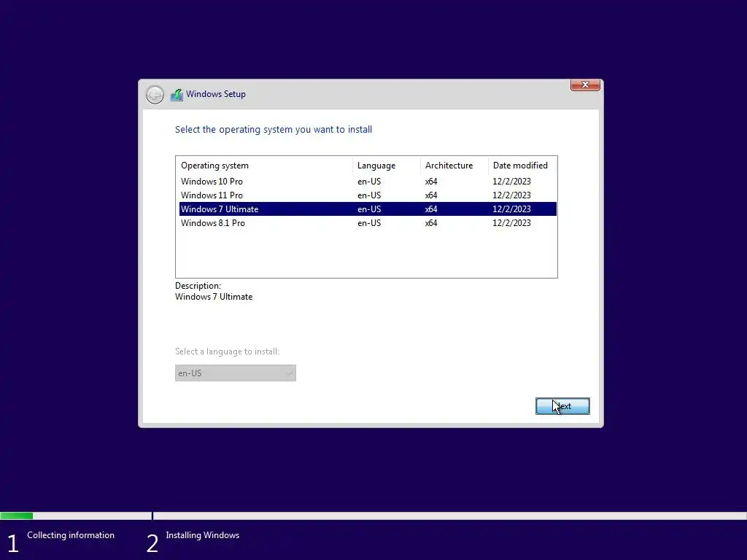Click 'Select a language to install' label
The image size is (747, 560).
click(228, 351)
